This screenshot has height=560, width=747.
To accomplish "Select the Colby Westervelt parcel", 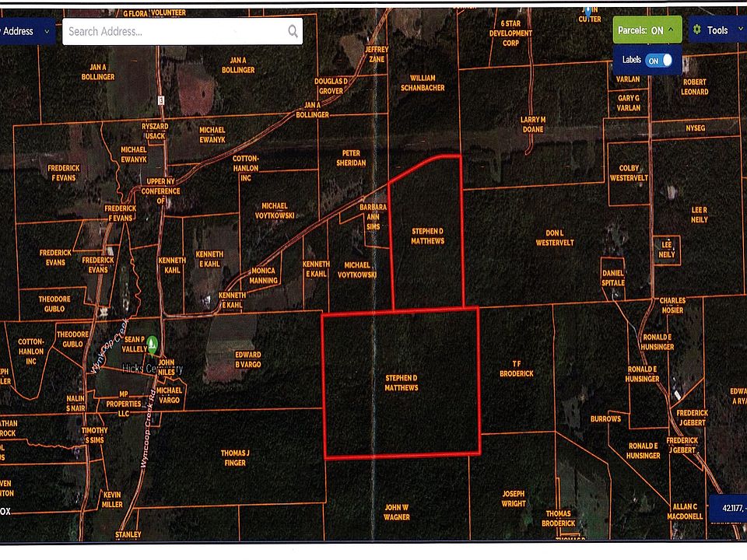I will (x=629, y=173).
